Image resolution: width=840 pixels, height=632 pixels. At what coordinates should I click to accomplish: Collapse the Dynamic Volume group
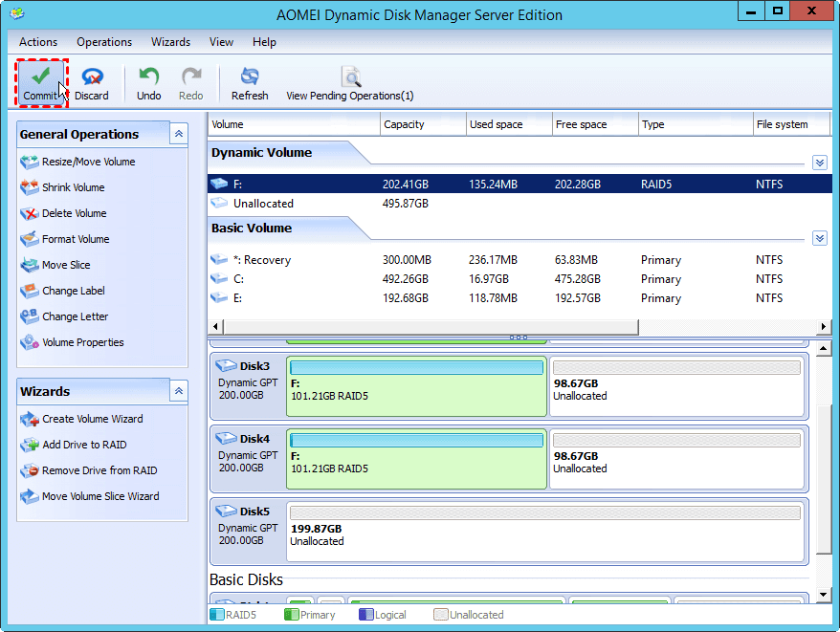819,163
